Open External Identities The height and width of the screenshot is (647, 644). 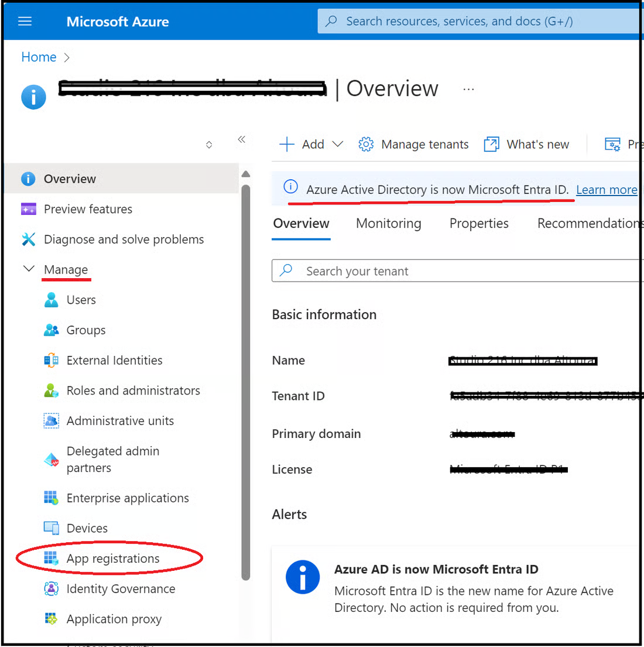(114, 360)
